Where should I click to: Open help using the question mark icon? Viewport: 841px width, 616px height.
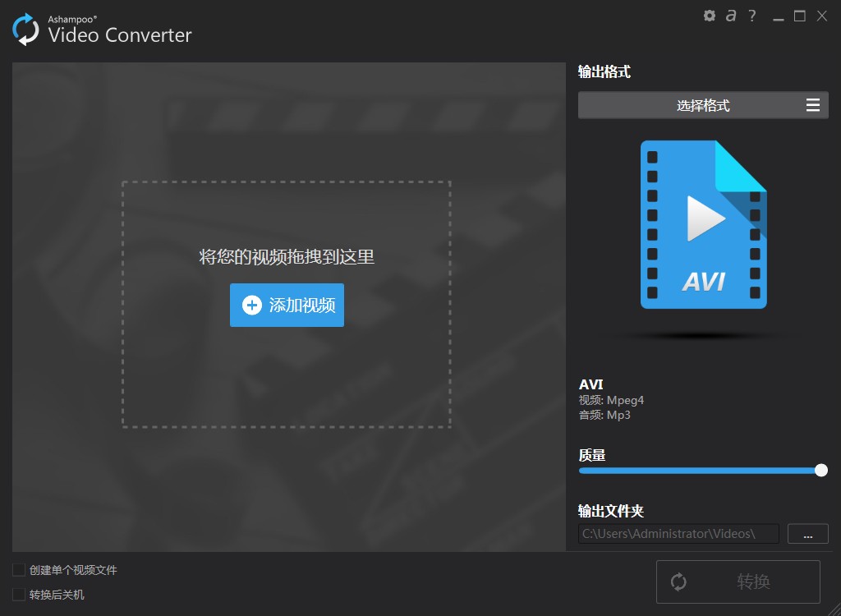[751, 15]
